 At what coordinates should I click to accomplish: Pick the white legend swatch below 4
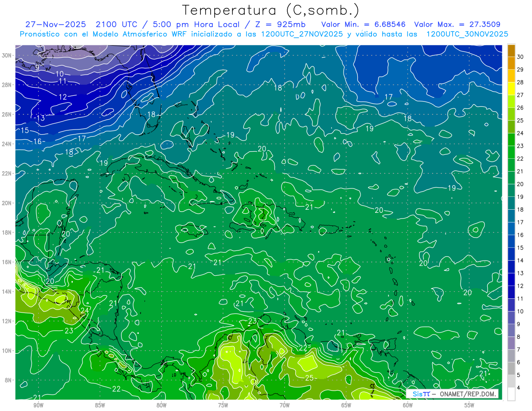point(511,394)
